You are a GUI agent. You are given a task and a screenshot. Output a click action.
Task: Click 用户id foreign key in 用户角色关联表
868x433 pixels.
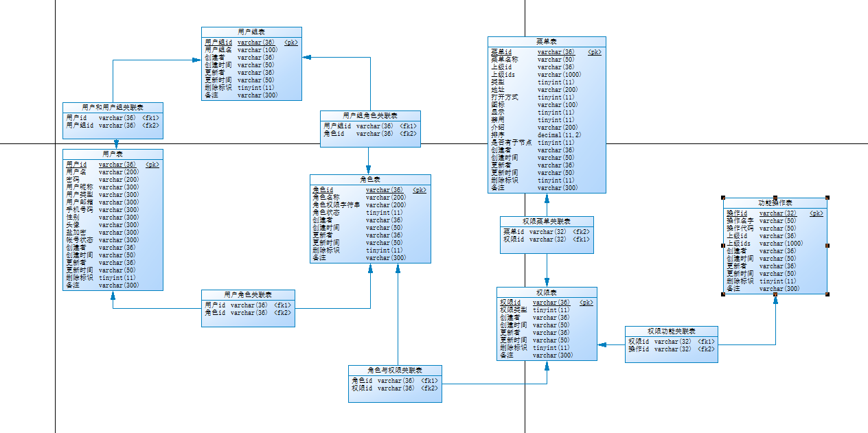pyautogui.click(x=248, y=305)
